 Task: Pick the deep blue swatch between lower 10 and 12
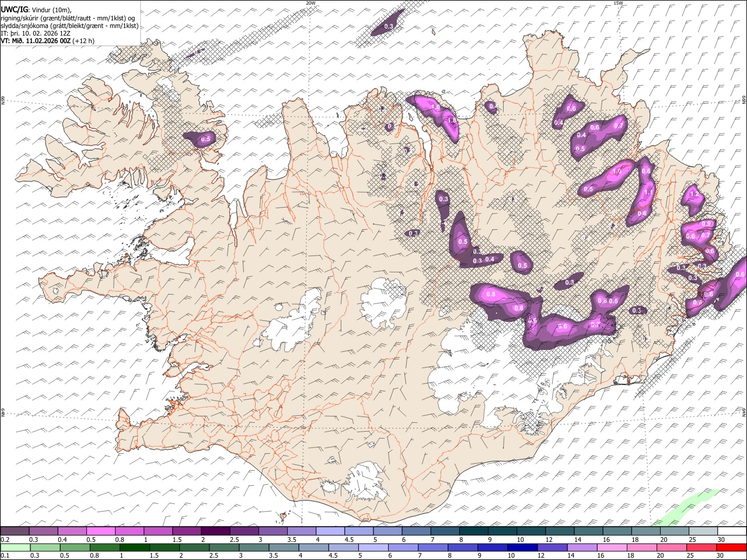522,547
